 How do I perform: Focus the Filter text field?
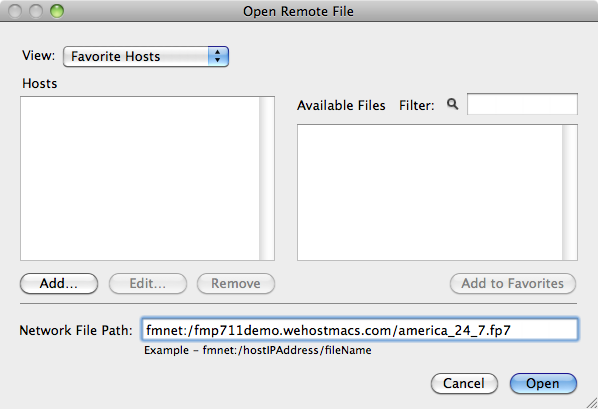pos(522,104)
